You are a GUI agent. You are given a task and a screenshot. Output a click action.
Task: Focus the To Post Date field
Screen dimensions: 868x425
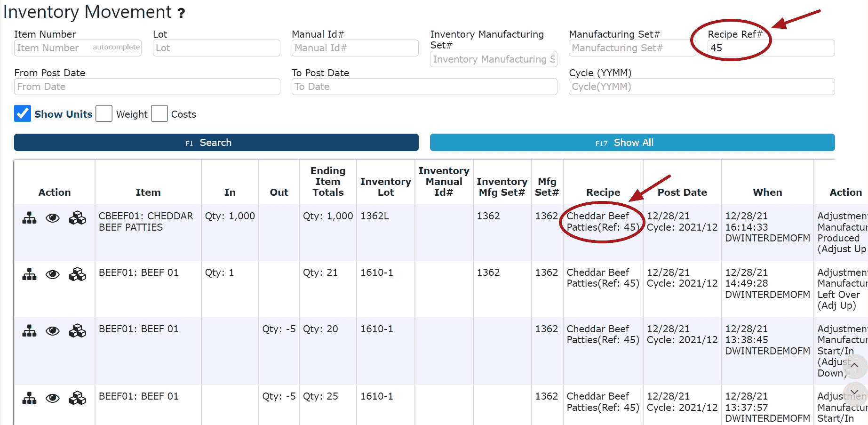tap(424, 87)
